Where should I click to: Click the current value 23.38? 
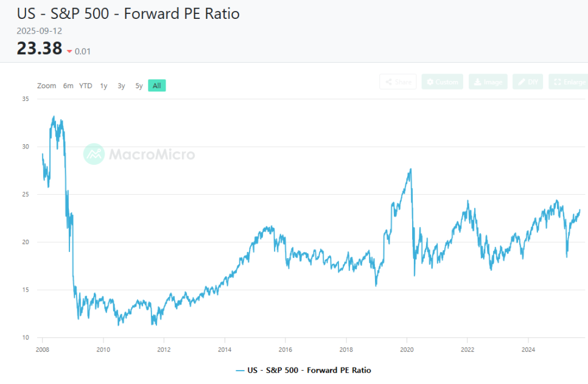tap(40, 48)
